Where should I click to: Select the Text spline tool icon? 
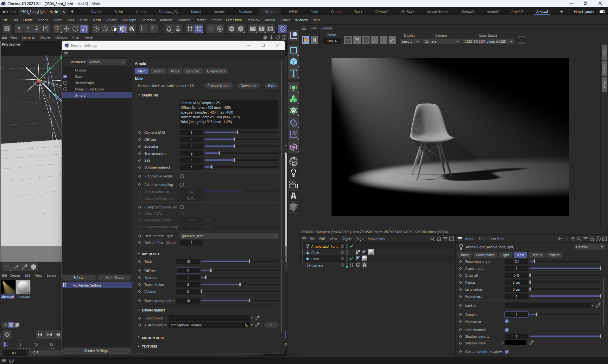click(x=294, y=73)
